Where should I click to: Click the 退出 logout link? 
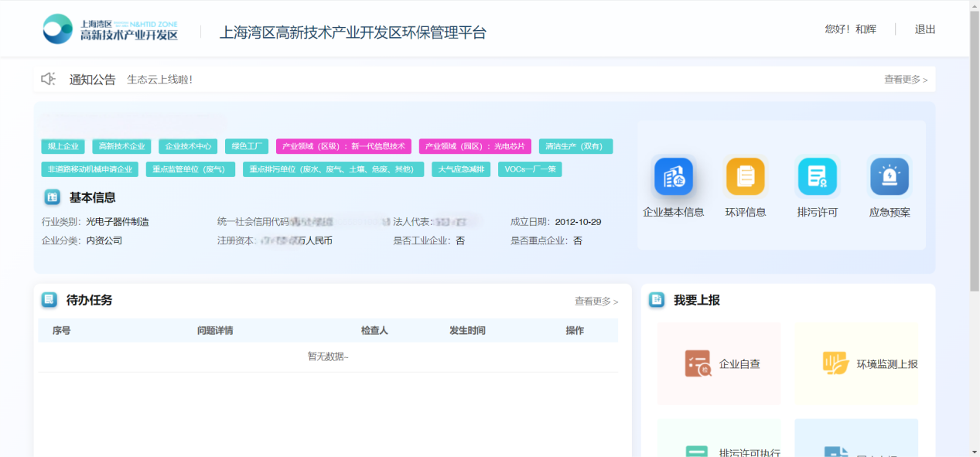925,29
